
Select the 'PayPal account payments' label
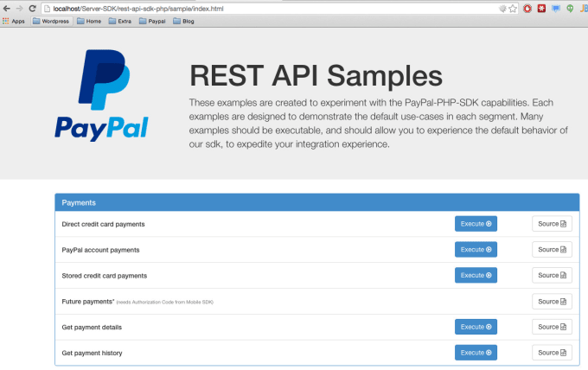point(100,250)
